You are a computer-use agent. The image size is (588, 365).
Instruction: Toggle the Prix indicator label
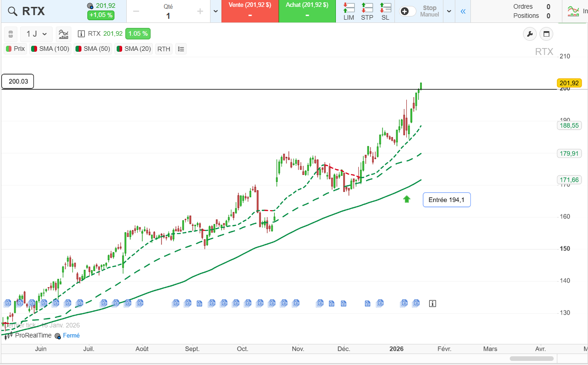16,49
